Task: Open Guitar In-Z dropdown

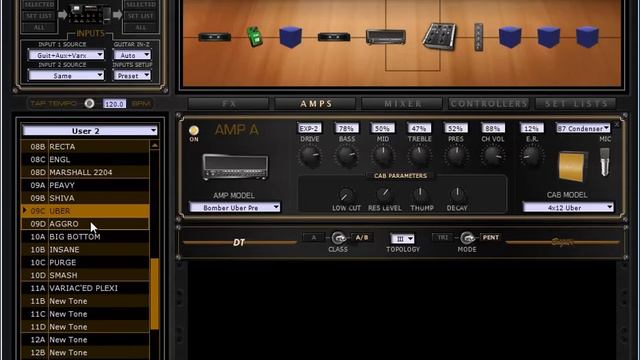Action: click(x=132, y=55)
